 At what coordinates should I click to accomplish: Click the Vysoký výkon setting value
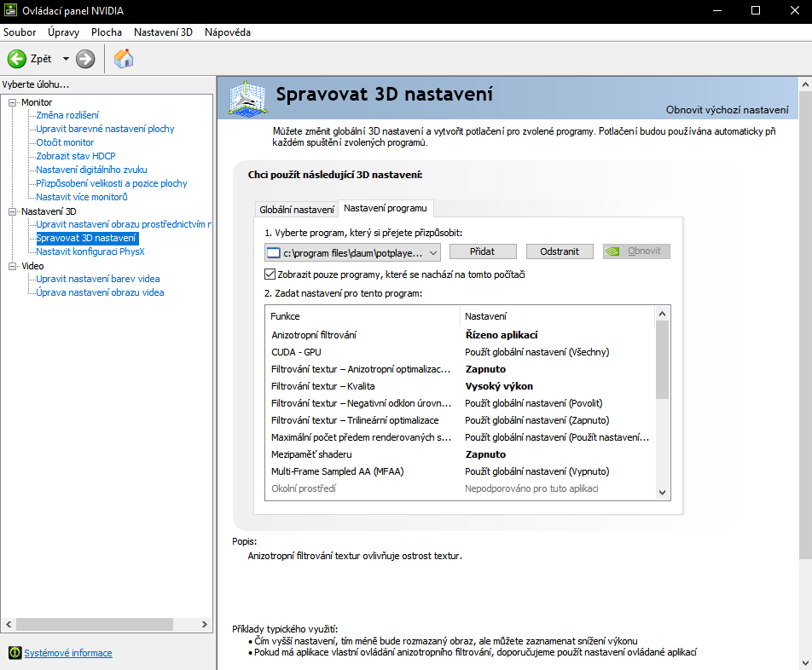[499, 386]
